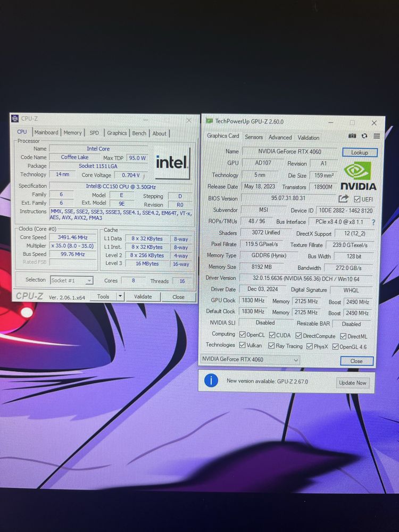Toggle the OpenGL 4.6 checkbox
This screenshot has height=532, width=399.
pos(335,346)
